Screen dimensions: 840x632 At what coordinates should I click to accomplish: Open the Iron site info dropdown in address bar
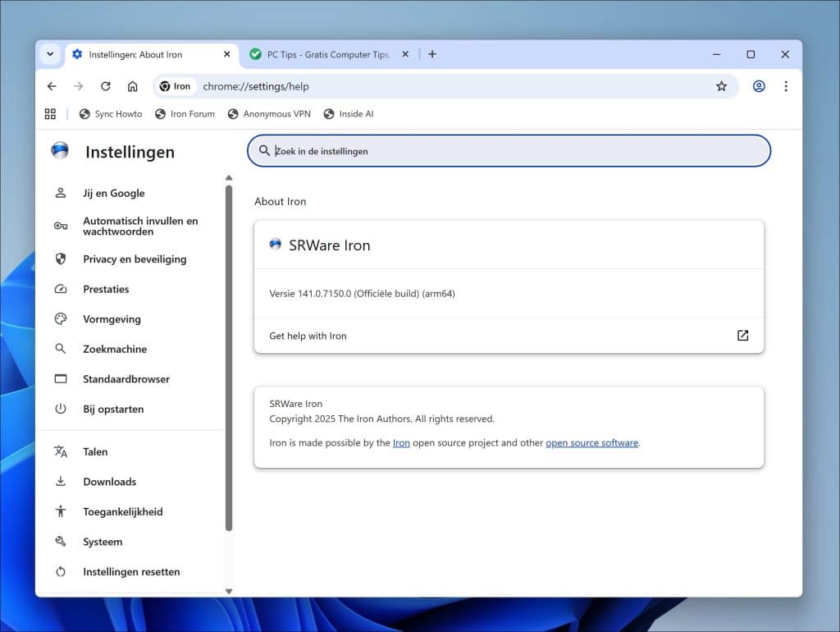175,85
